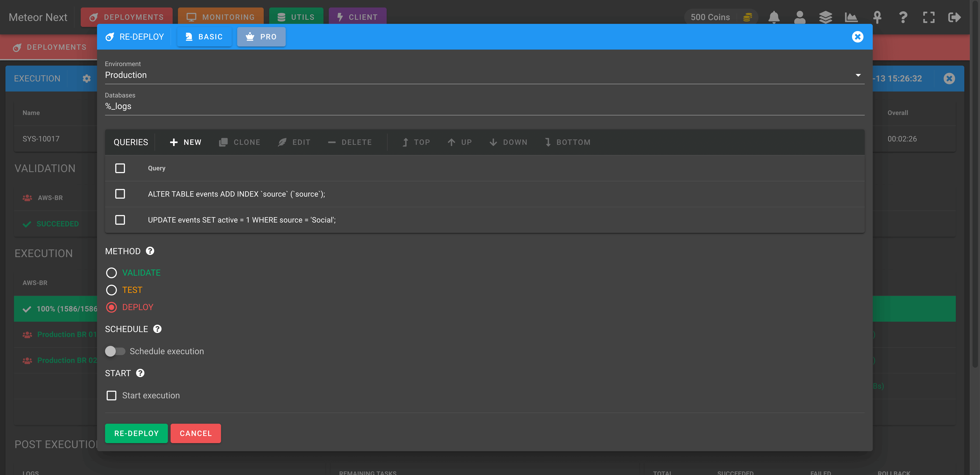Click the Production BR 02 group icon

pyautogui.click(x=27, y=361)
